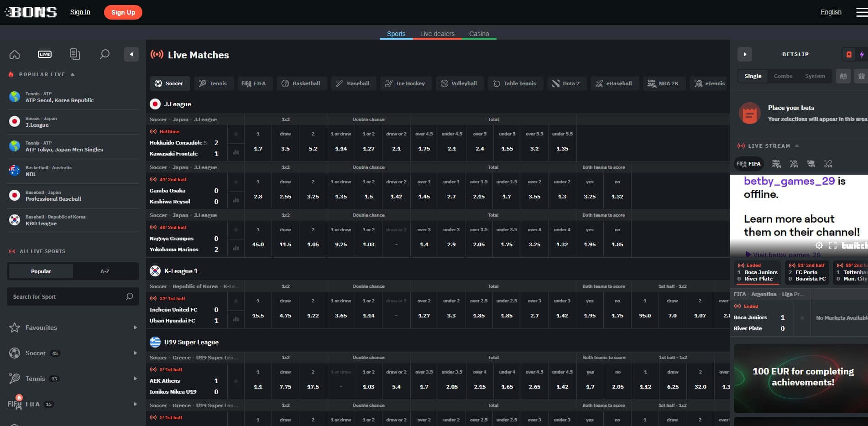This screenshot has width=868, height=426.
Task: Select AEK Athens win odds 1.1
Action: pyautogui.click(x=258, y=380)
